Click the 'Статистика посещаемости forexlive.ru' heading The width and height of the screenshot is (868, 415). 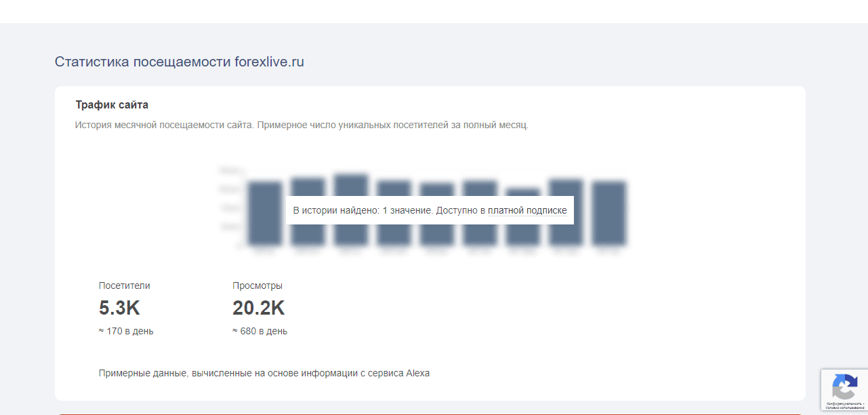point(180,62)
